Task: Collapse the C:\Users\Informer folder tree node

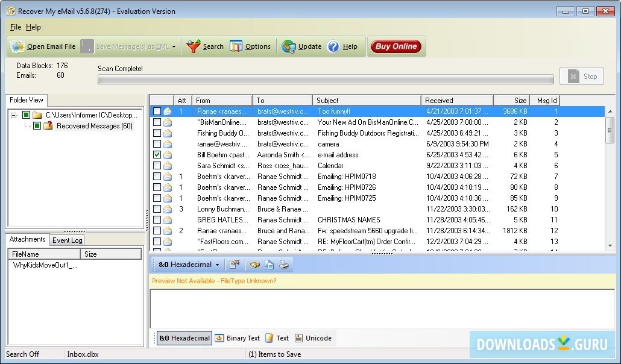Action: click(15, 115)
